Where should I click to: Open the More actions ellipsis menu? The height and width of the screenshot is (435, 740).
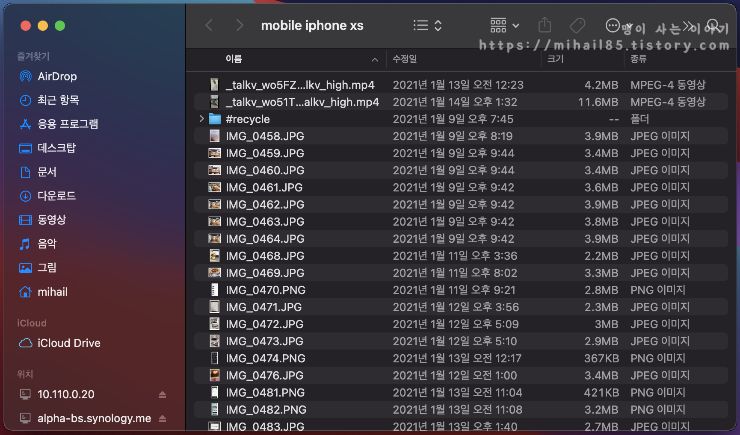(612, 25)
